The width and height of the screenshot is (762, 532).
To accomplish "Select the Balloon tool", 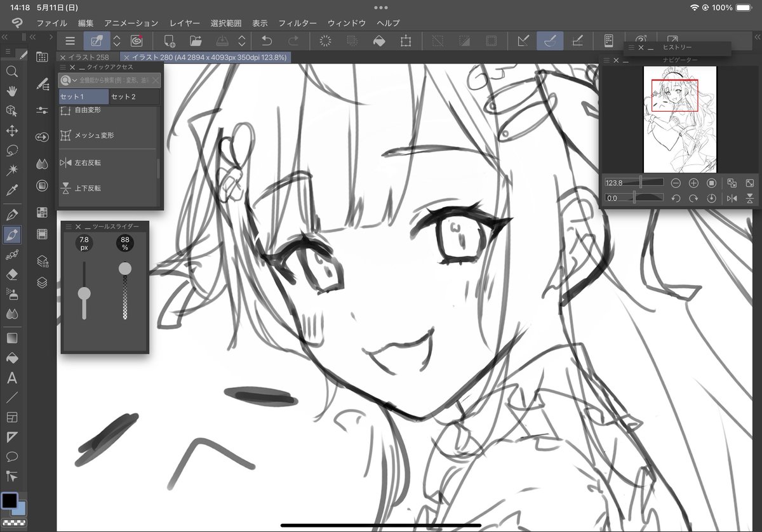I will (11, 456).
